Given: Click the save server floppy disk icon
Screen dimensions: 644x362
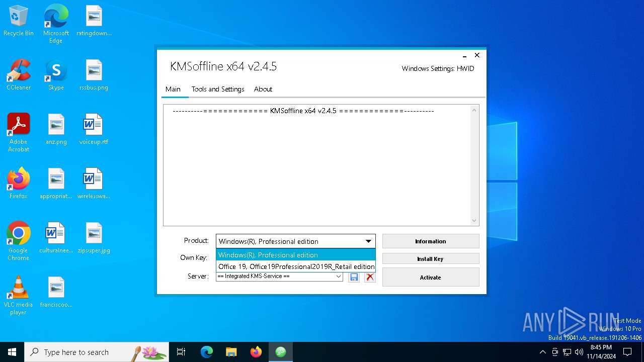Looking at the screenshot, I should 354,277.
